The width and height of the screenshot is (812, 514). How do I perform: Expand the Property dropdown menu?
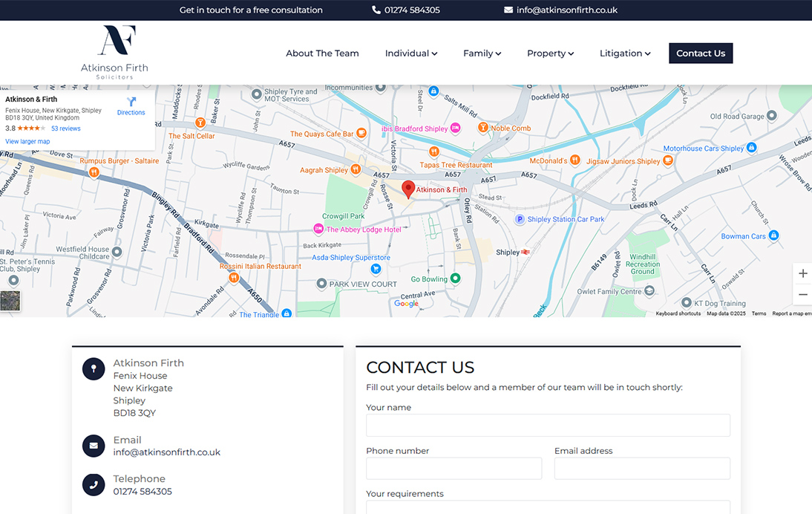pyautogui.click(x=550, y=53)
